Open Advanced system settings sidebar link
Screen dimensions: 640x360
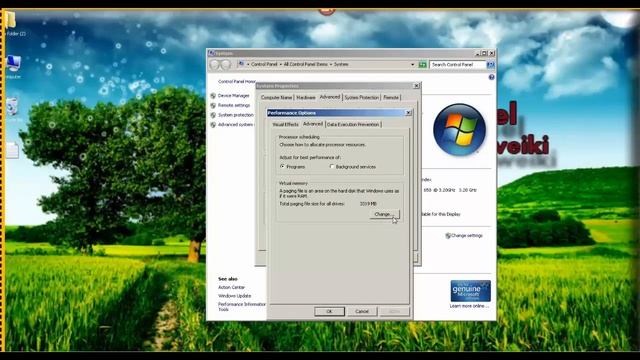click(236, 124)
